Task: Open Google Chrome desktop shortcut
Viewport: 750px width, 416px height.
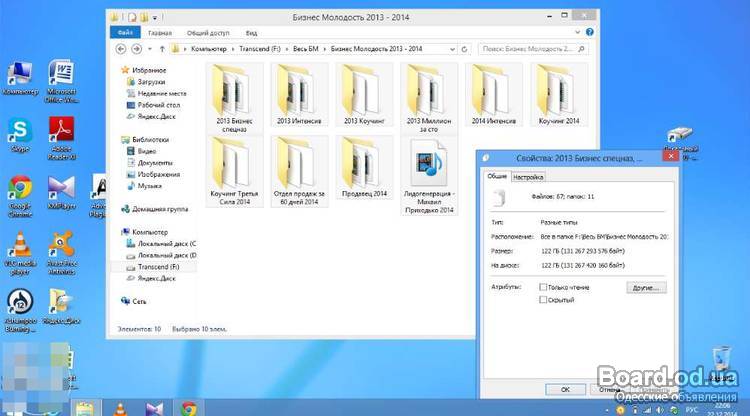Action: 20,192
